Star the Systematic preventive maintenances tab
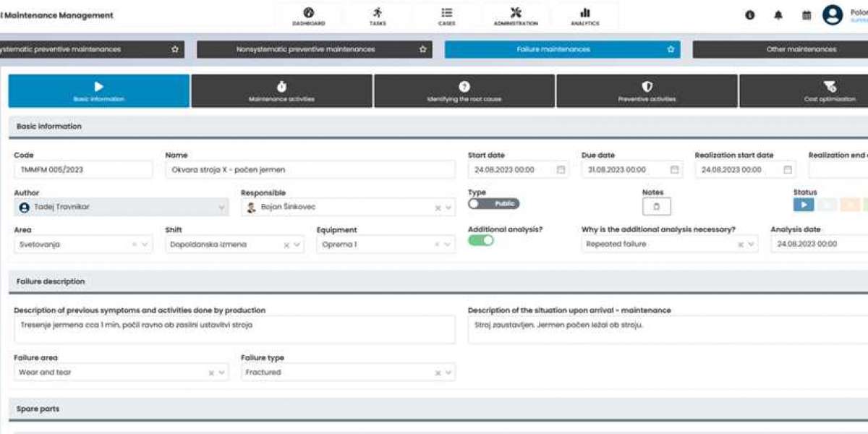 [x=175, y=49]
